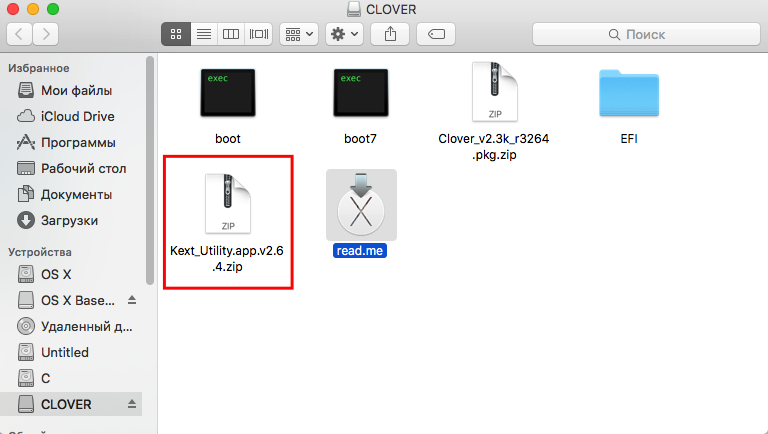Select the EFI folder
The height and width of the screenshot is (434, 768).
tap(629, 104)
